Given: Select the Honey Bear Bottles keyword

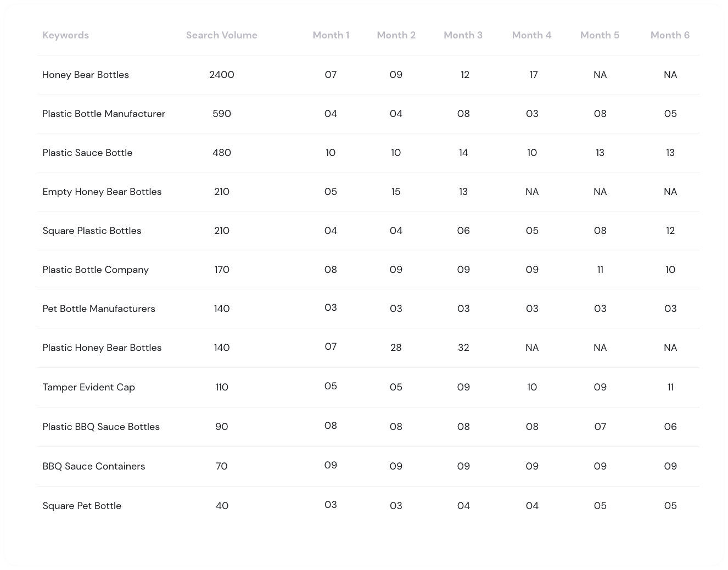Looking at the screenshot, I should (86, 75).
